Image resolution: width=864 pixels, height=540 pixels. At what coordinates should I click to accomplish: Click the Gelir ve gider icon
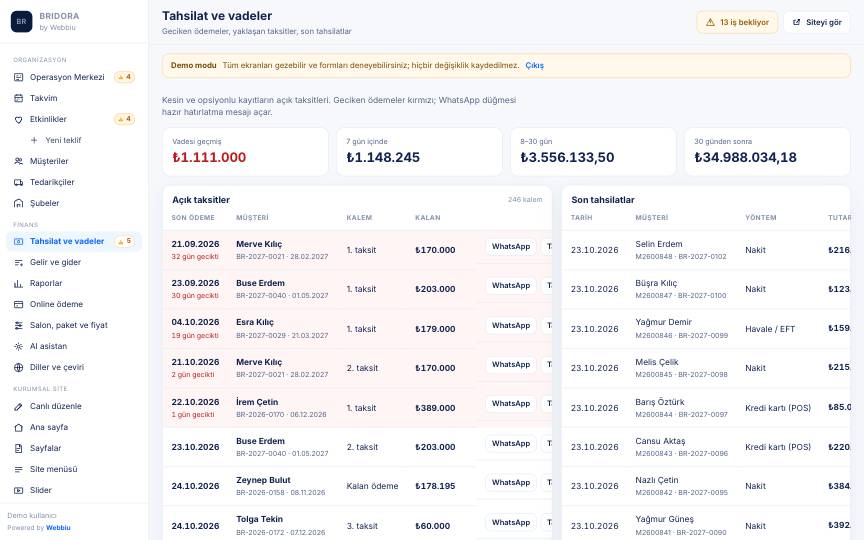(18, 262)
